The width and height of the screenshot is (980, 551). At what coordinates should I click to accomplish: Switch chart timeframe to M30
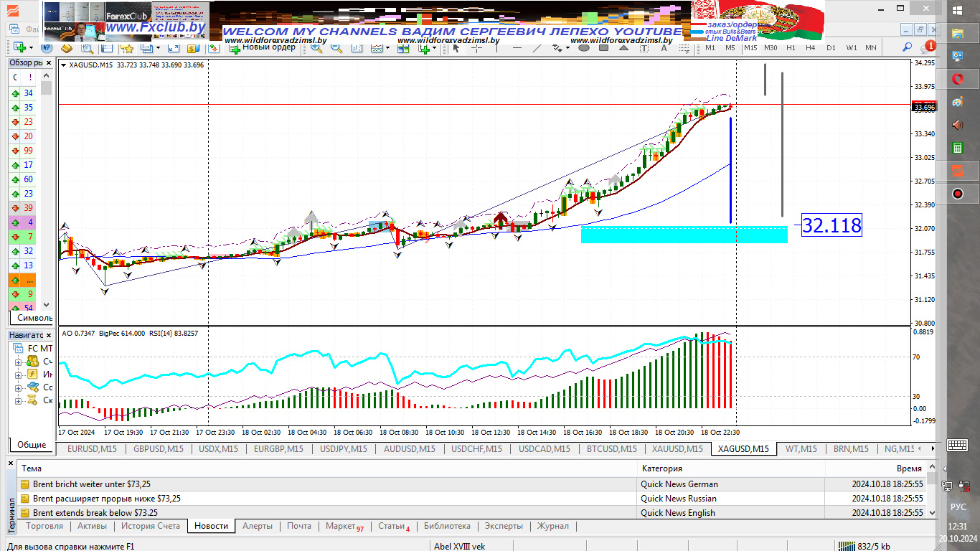pyautogui.click(x=770, y=48)
